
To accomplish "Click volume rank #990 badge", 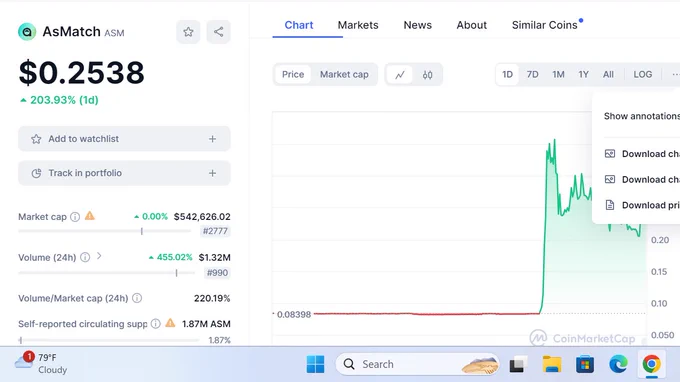I will pos(217,273).
